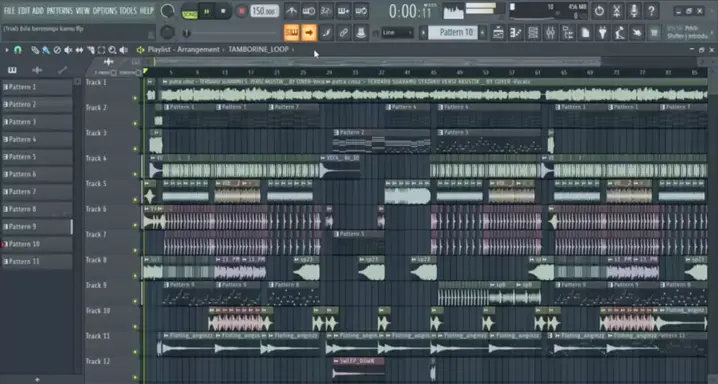
Task: Open the Mixer window icon
Action: (x=551, y=32)
